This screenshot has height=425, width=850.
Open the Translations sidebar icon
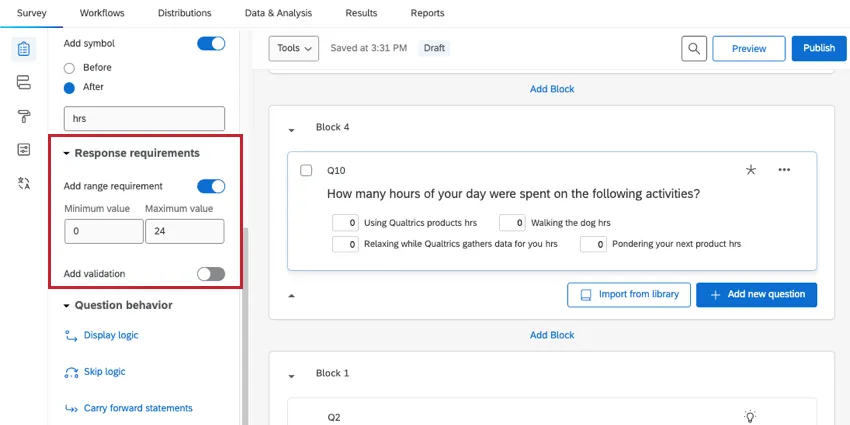tap(23, 183)
